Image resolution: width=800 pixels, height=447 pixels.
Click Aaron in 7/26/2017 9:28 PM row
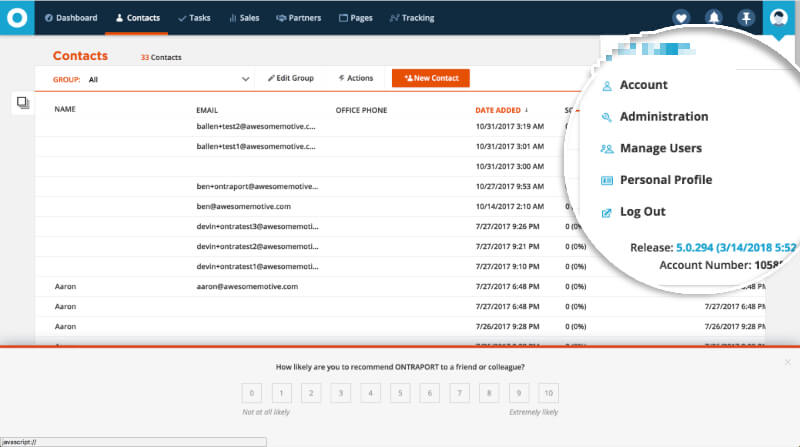[65, 327]
